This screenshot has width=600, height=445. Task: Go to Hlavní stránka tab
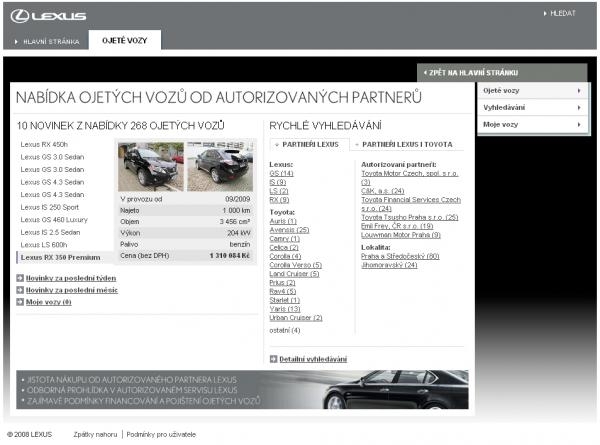47,41
